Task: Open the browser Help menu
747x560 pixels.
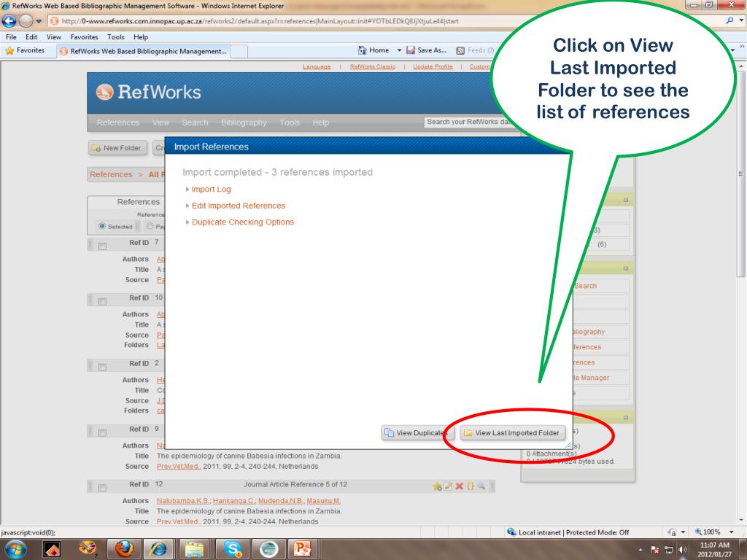Action: [x=141, y=36]
